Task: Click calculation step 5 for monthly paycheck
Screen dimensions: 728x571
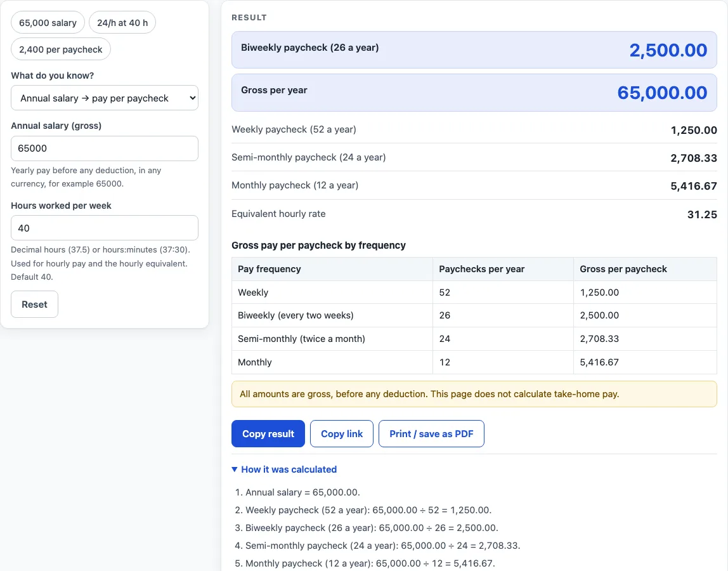Action: click(x=370, y=563)
